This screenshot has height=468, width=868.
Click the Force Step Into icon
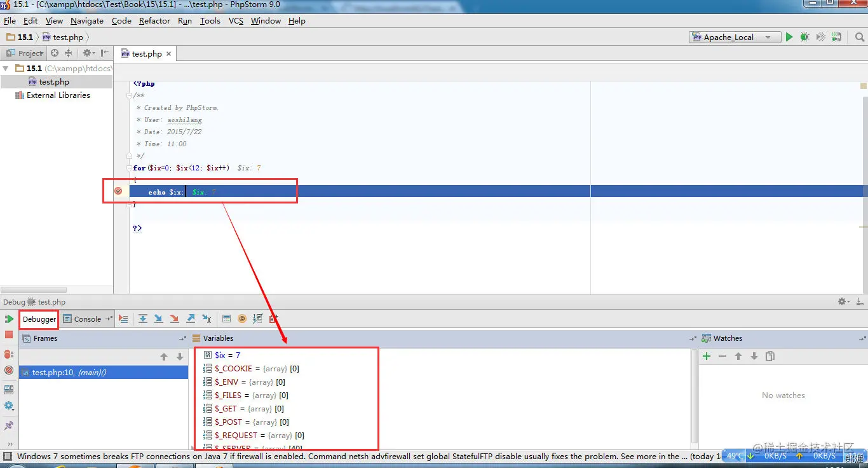pyautogui.click(x=175, y=319)
